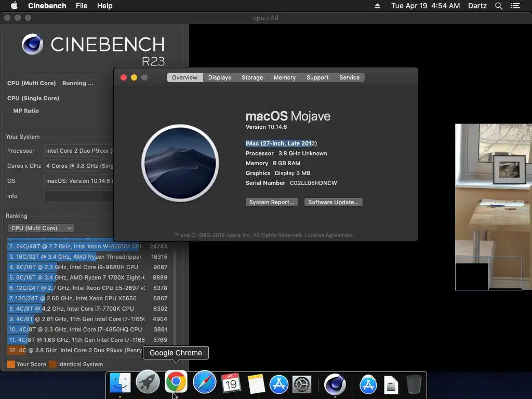Open the Notes app in dock
The height and width of the screenshot is (399, 532).
pyautogui.click(x=256, y=384)
